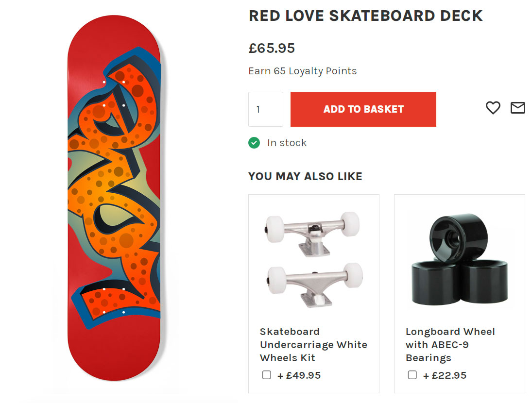The height and width of the screenshot is (403, 532).
Task: Open Longboard Wheel with ABEC-9 Bearings link
Action: click(450, 345)
